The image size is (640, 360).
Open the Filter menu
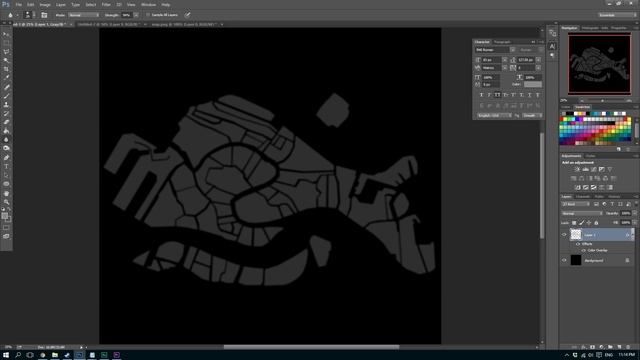[106, 4]
